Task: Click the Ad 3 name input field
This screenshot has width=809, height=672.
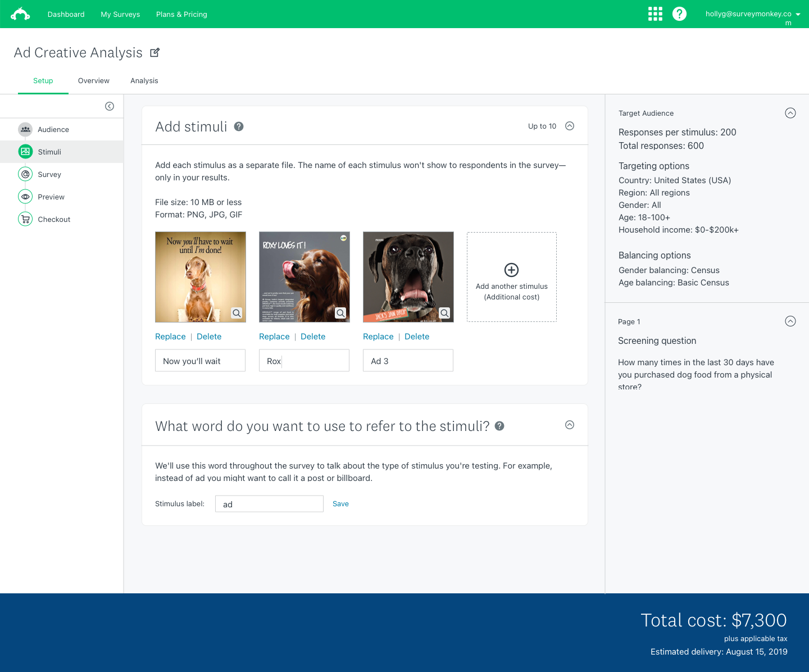Action: pos(408,361)
